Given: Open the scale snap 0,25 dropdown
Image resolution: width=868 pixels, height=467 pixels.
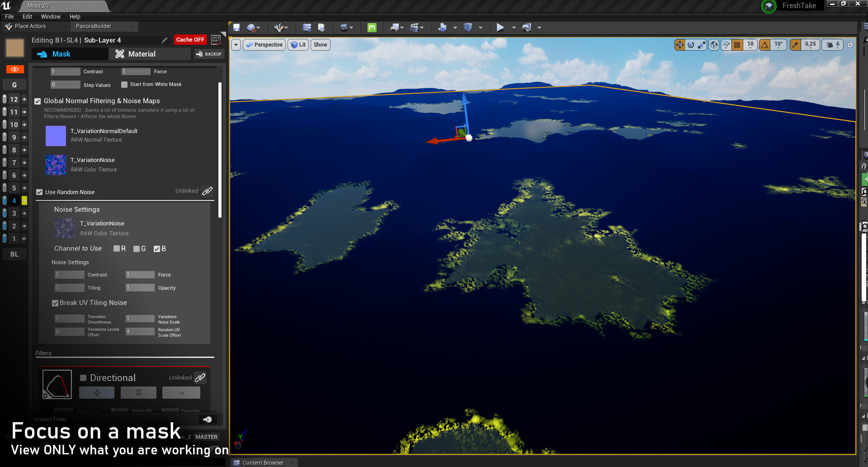Looking at the screenshot, I should pos(810,45).
